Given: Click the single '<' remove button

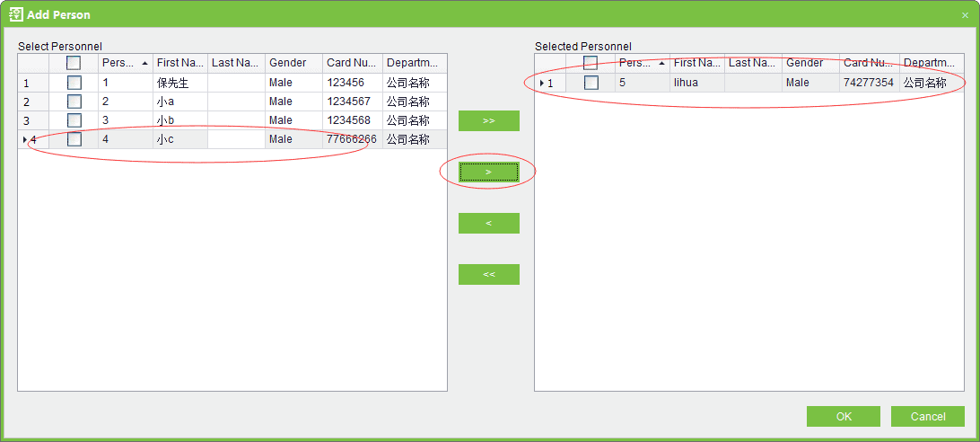Looking at the screenshot, I should [488, 224].
